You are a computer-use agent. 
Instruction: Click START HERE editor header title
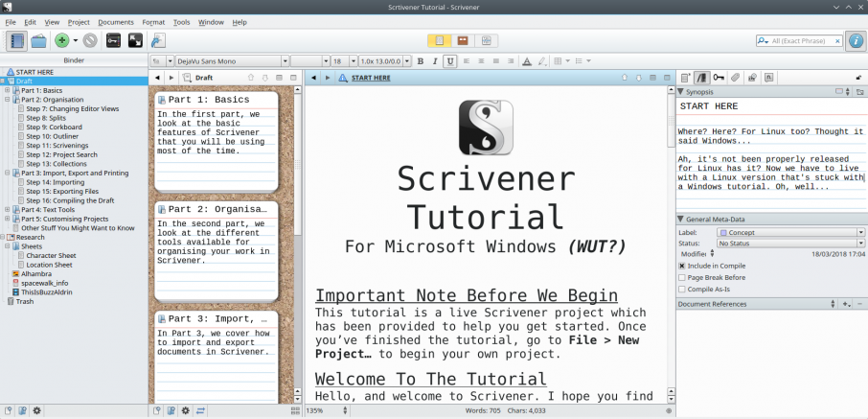[371, 79]
